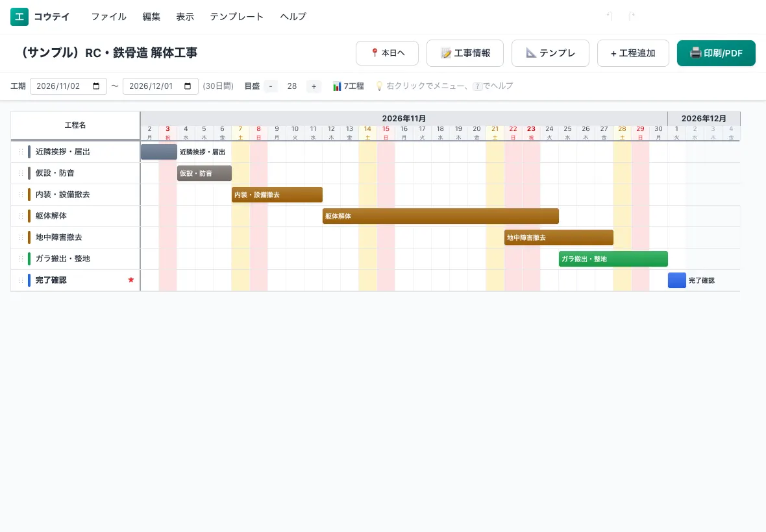Image resolution: width=766 pixels, height=532 pixels.
Task: Click the 躯体解体 Gantt bar
Action: pos(441,216)
